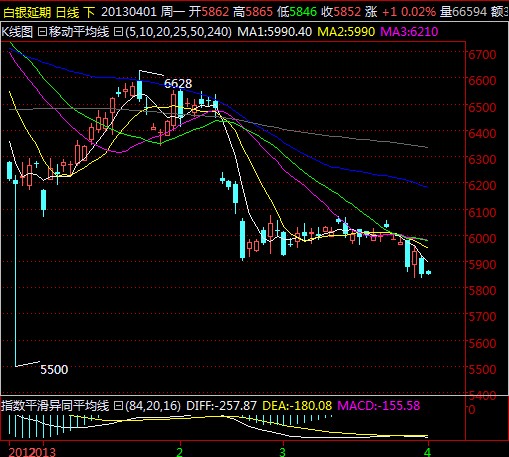Click the K线图 panel label

tap(17, 32)
